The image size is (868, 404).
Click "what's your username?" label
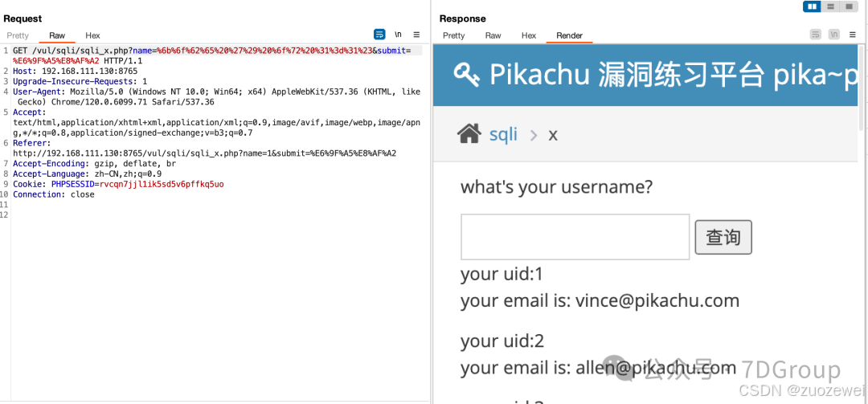pos(556,187)
